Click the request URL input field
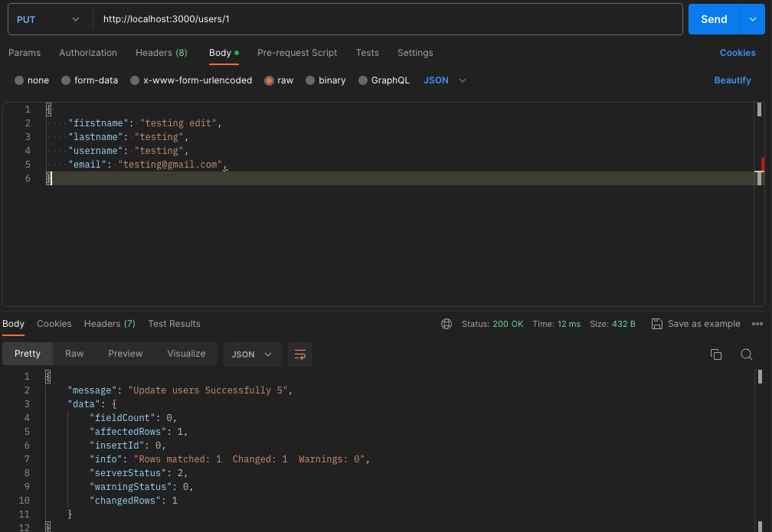The height and width of the screenshot is (532, 772). tap(387, 19)
